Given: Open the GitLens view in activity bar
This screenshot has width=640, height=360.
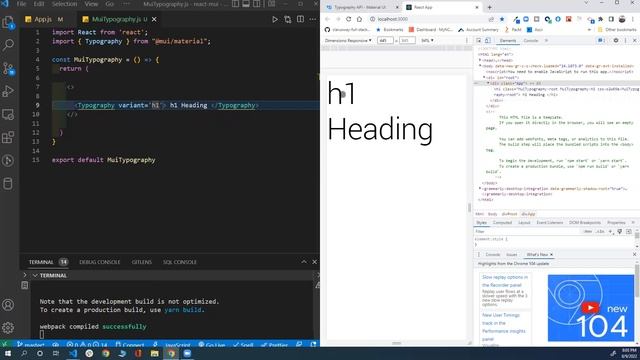Looking at the screenshot, I should (8, 160).
